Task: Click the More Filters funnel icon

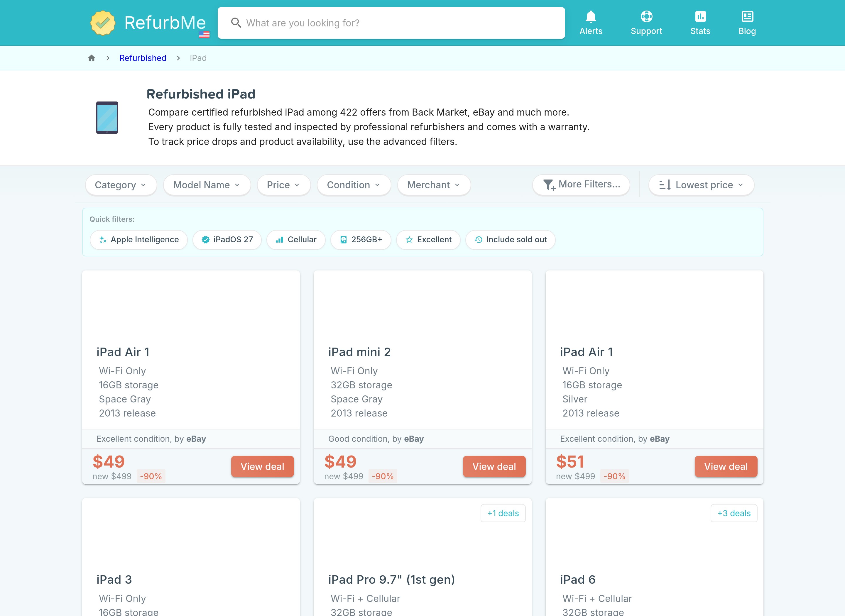Action: click(549, 185)
